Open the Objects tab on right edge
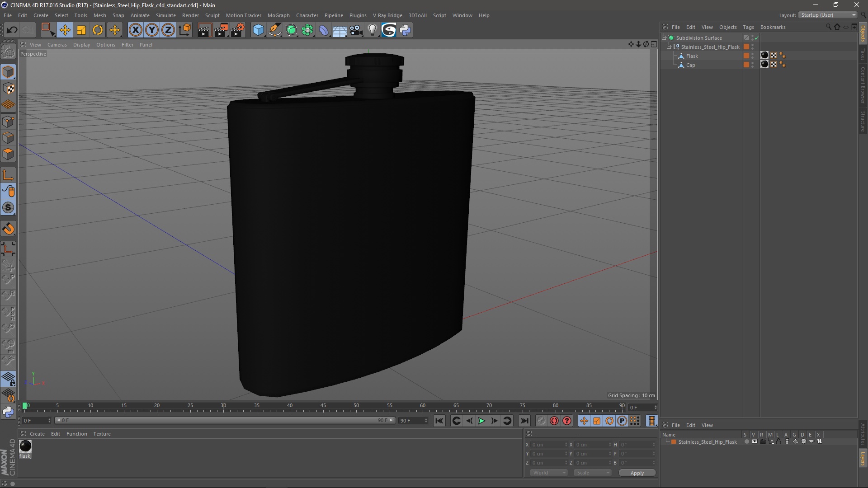This screenshot has width=868, height=488. pyautogui.click(x=863, y=33)
